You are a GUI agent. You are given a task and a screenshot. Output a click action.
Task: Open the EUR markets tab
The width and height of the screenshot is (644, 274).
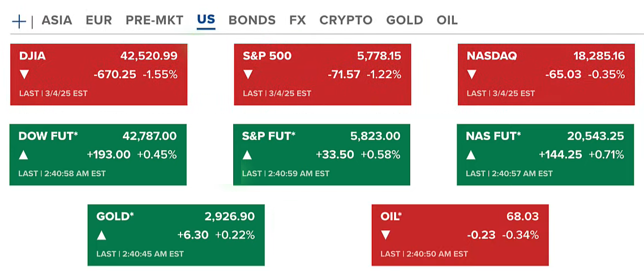(98, 20)
